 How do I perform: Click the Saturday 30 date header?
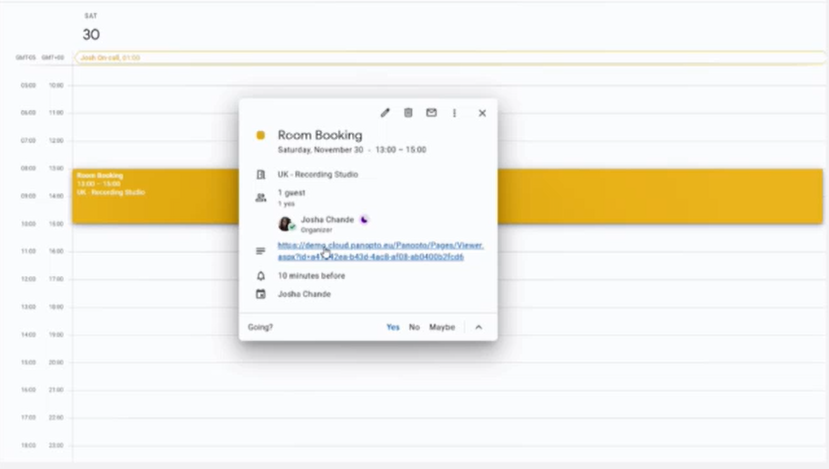point(91,34)
